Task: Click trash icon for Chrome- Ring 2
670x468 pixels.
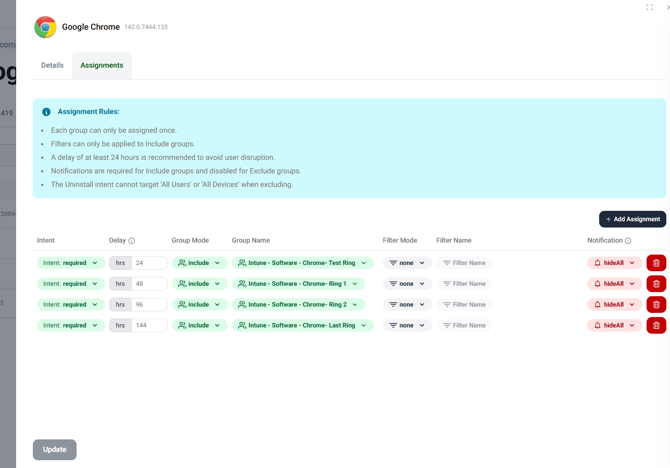Action: (656, 305)
